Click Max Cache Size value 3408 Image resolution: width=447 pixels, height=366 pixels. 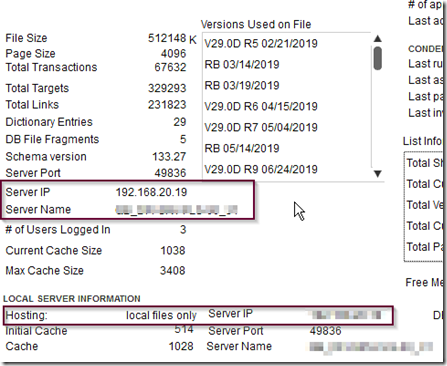(x=172, y=271)
